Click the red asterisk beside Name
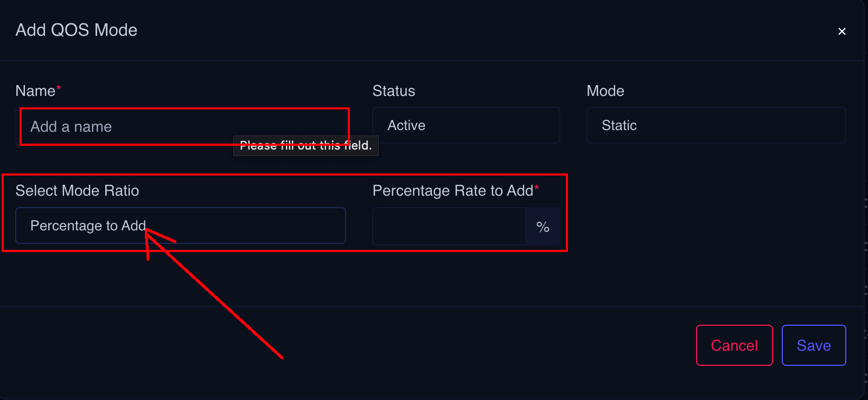 [59, 88]
